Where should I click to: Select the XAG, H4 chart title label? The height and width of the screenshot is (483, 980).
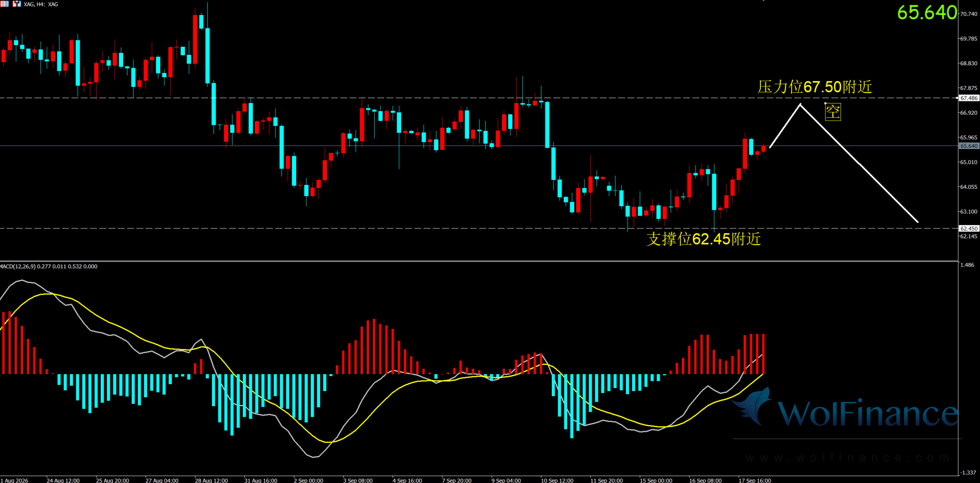tap(41, 4)
